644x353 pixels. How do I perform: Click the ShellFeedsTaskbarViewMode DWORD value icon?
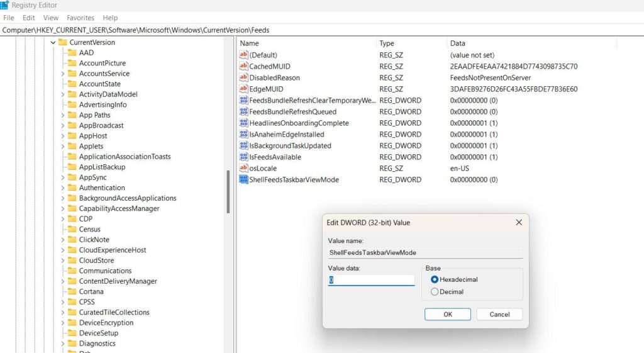pos(244,180)
